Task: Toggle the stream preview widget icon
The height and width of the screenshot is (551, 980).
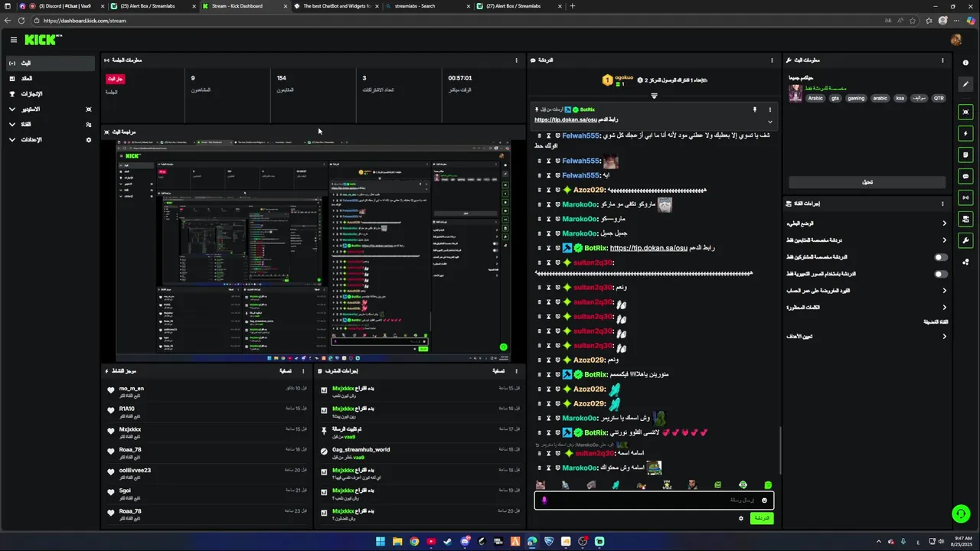Action: click(965, 112)
